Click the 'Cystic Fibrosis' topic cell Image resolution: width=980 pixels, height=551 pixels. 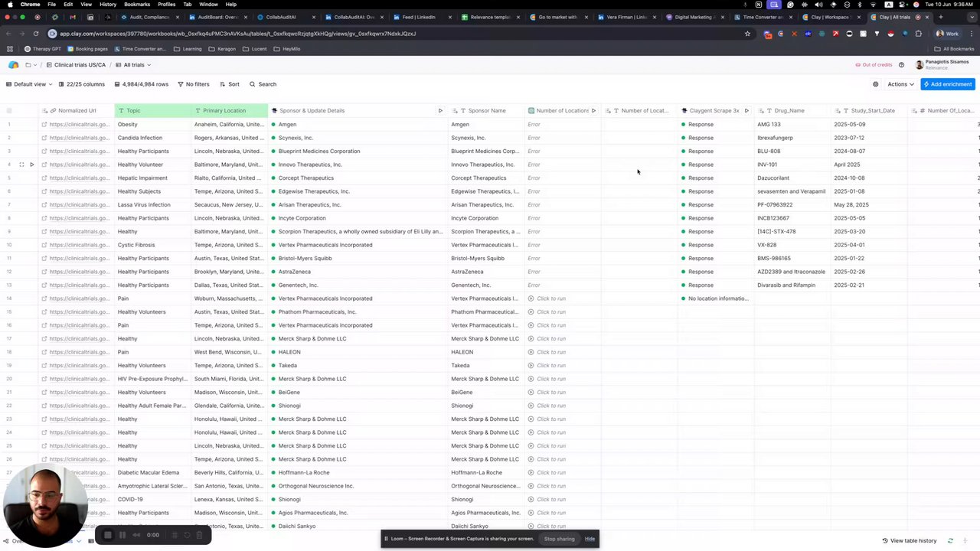click(x=152, y=245)
